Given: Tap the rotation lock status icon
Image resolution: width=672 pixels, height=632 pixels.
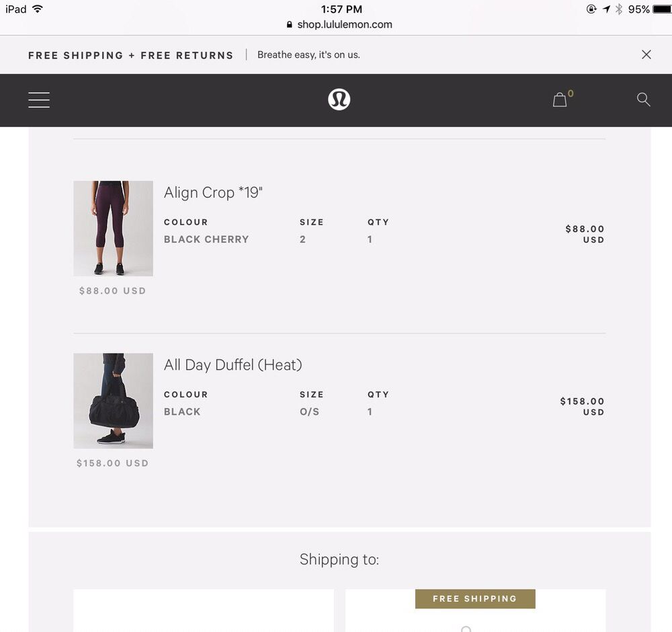Looking at the screenshot, I should click(591, 9).
